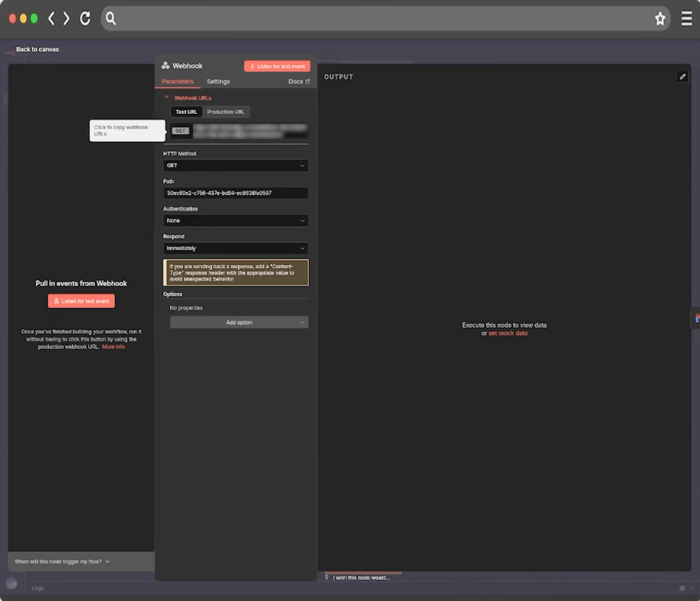The image size is (700, 601).
Task: Open the Docs link
Action: point(299,81)
